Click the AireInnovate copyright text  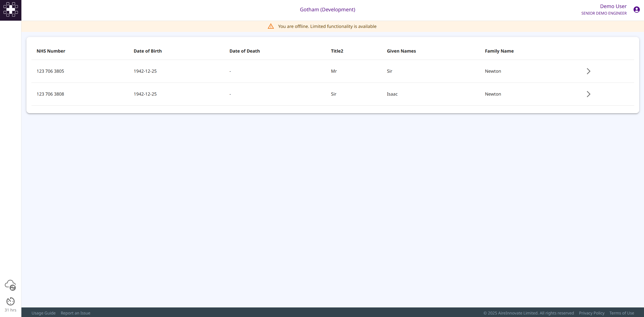528,313
